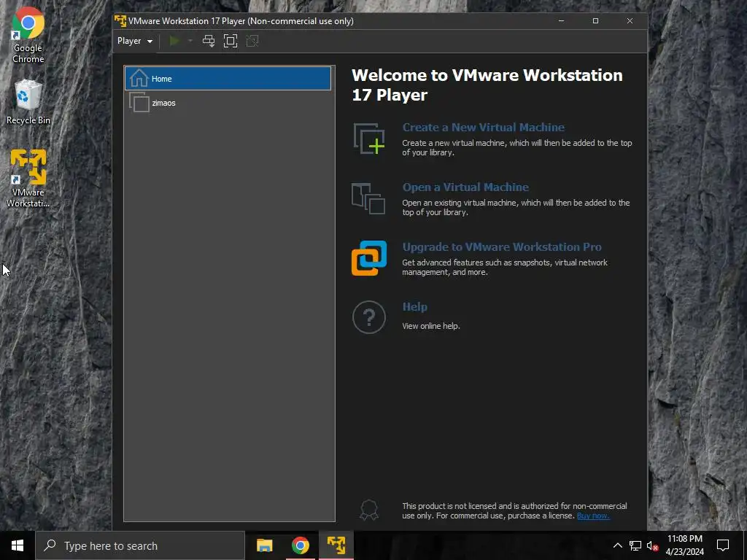The image size is (747, 560).
Task: Click the VMware Player taskbar button
Action: point(336,545)
